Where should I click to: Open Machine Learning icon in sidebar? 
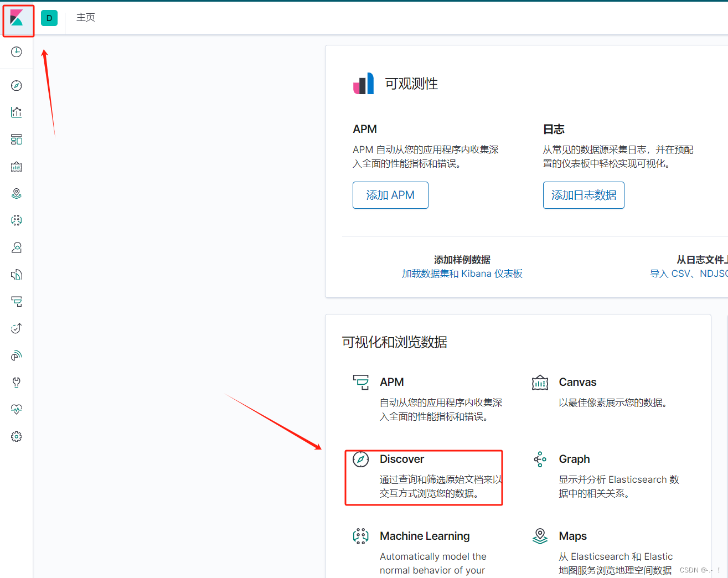click(x=17, y=220)
